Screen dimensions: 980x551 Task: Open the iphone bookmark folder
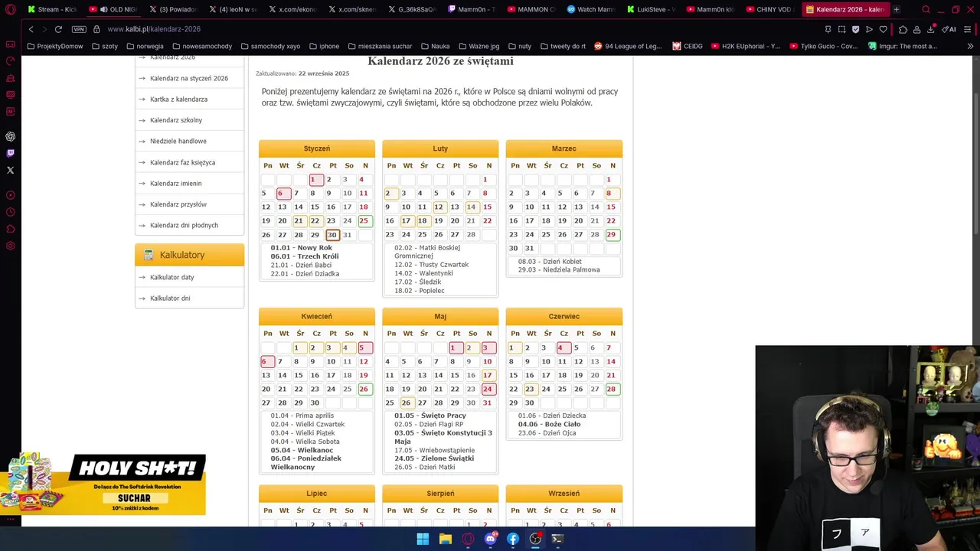tap(324, 46)
